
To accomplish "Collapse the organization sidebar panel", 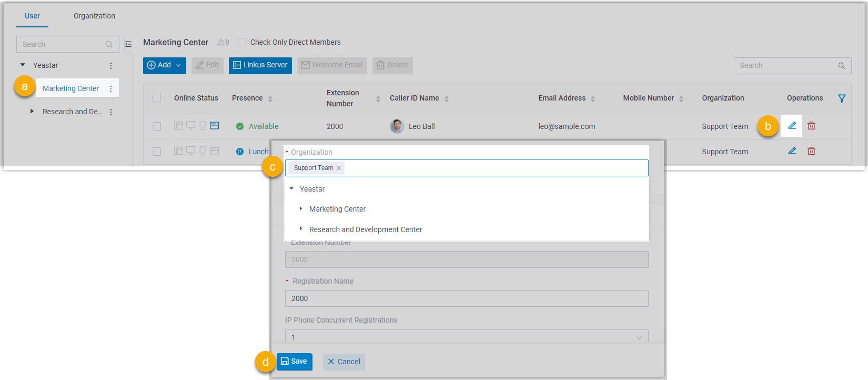I will click(128, 44).
